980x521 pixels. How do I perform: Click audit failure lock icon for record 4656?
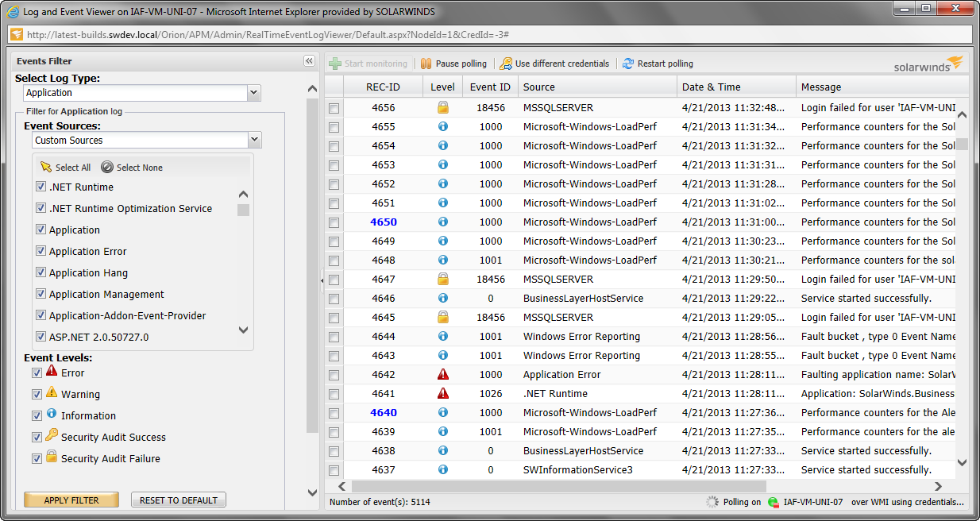(443, 107)
